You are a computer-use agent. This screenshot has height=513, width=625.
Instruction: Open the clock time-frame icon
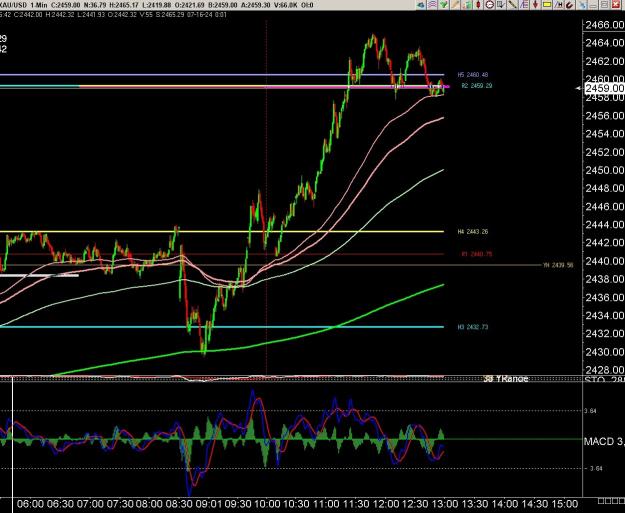pos(489,5)
